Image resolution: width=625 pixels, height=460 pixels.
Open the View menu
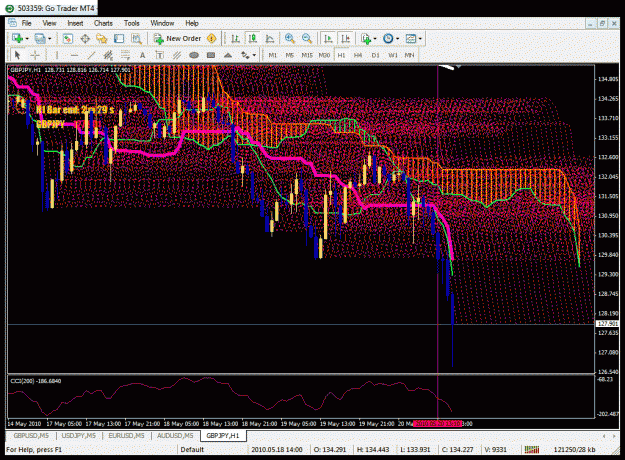point(49,23)
